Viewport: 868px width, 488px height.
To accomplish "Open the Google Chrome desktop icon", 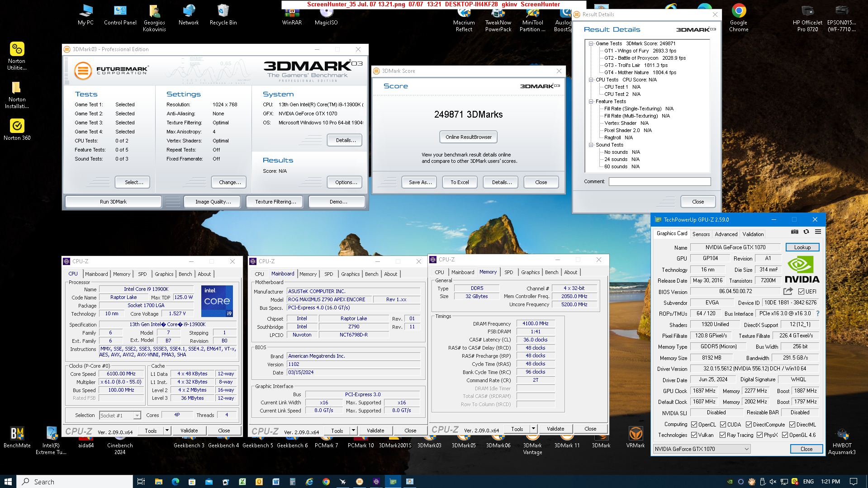I will pyautogui.click(x=739, y=18).
